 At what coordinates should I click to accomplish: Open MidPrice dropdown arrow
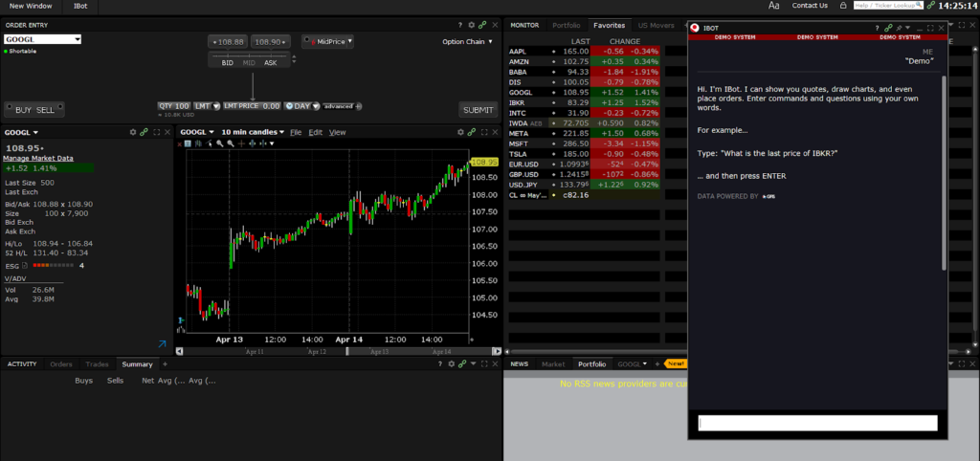(x=350, y=41)
